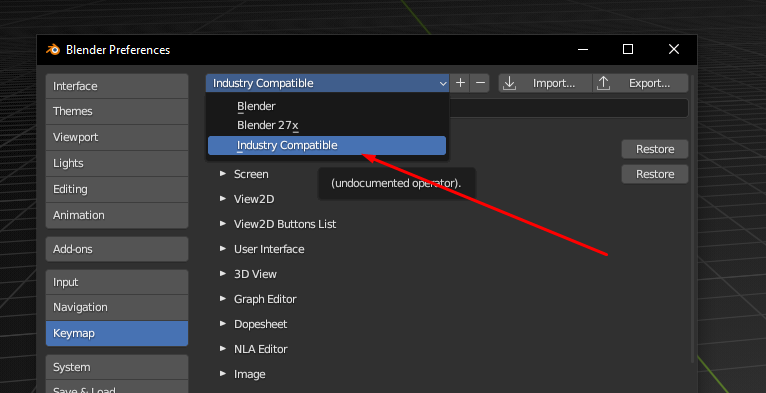Expand the View2D keymap section
Screen dimensions: 766x393
(x=223, y=198)
